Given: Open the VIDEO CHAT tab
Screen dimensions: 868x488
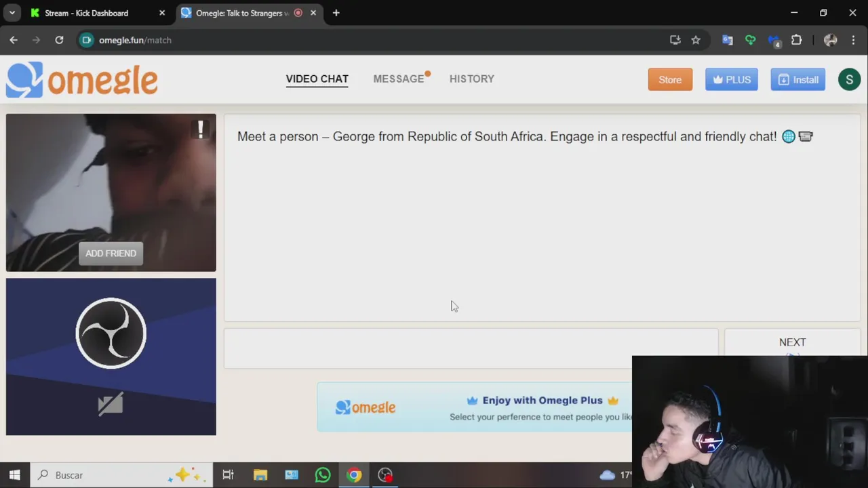Looking at the screenshot, I should pyautogui.click(x=317, y=79).
